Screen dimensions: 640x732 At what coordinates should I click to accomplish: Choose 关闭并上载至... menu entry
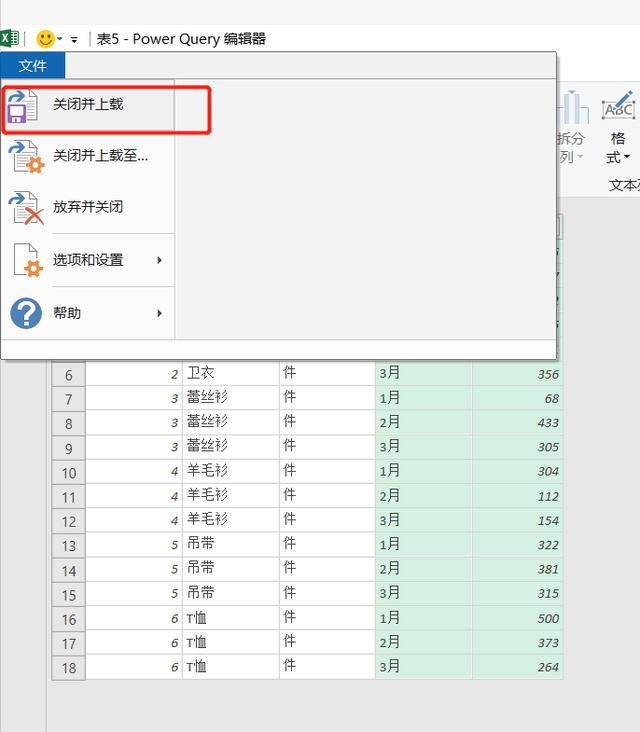(x=88, y=155)
